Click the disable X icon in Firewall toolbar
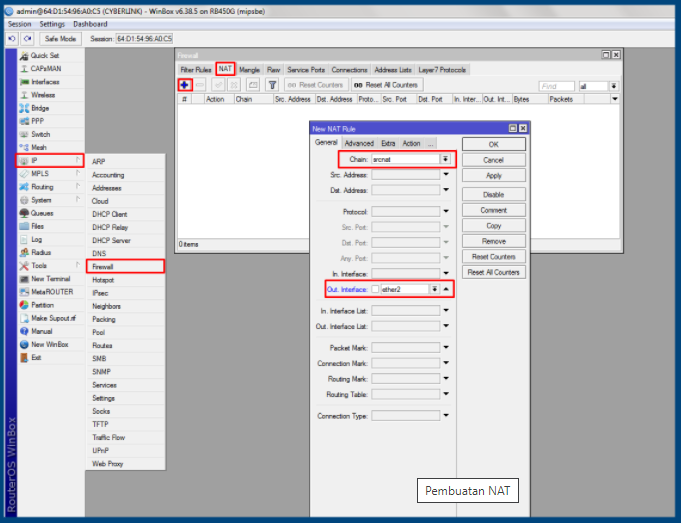681x523 pixels. (234, 85)
